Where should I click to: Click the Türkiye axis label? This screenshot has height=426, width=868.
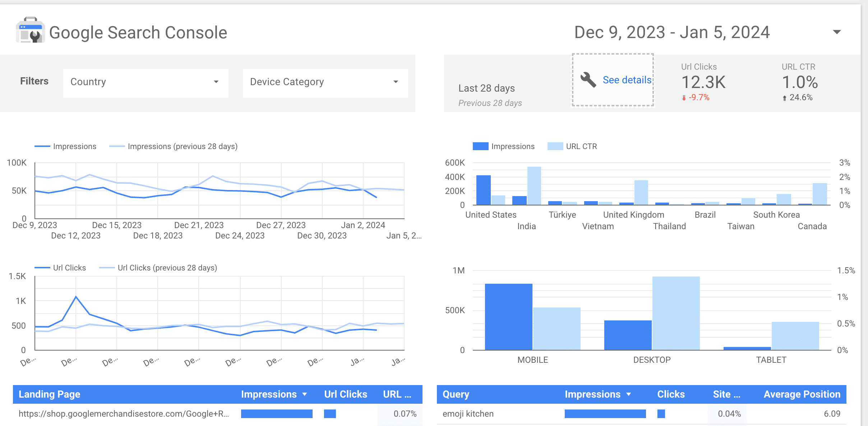(x=562, y=215)
